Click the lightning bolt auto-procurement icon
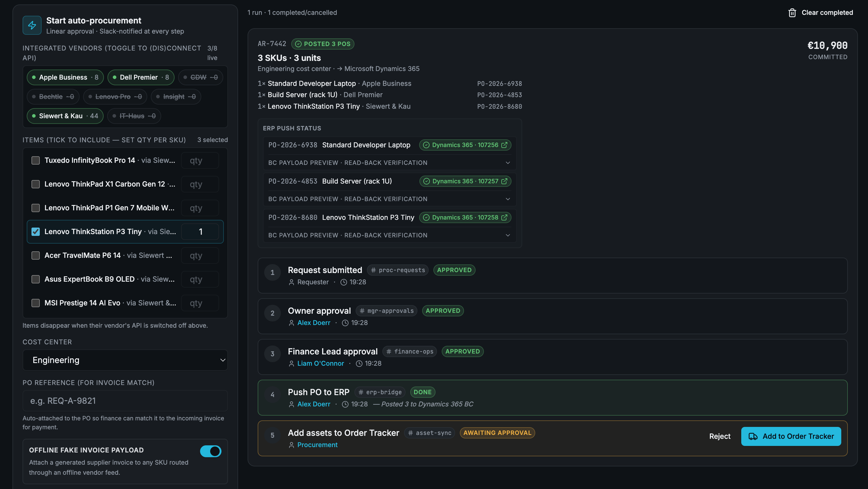This screenshot has height=489, width=868. pyautogui.click(x=32, y=25)
